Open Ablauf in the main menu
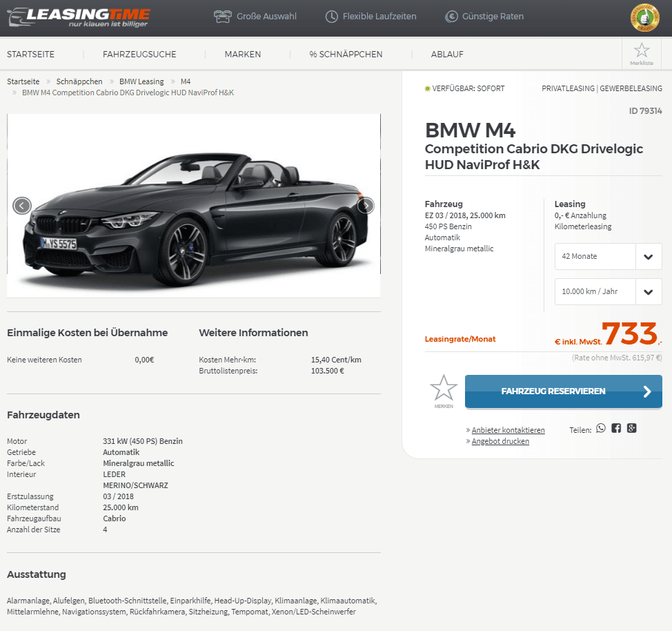 [x=447, y=55]
